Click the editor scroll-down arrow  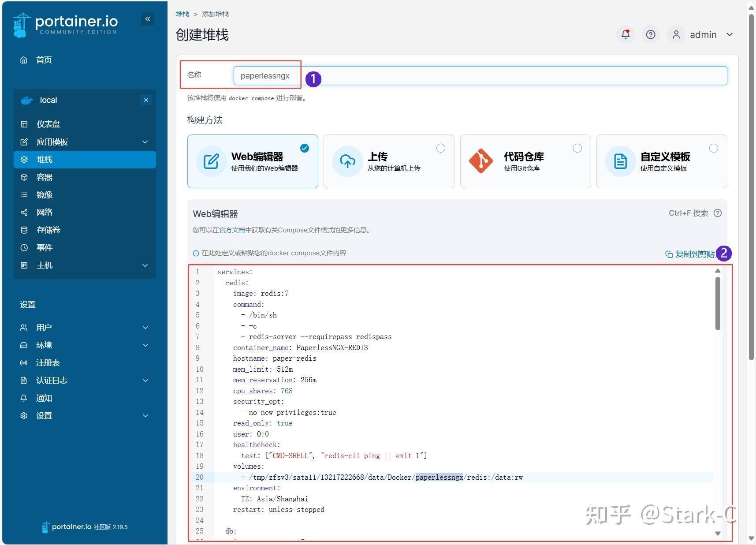718,534
